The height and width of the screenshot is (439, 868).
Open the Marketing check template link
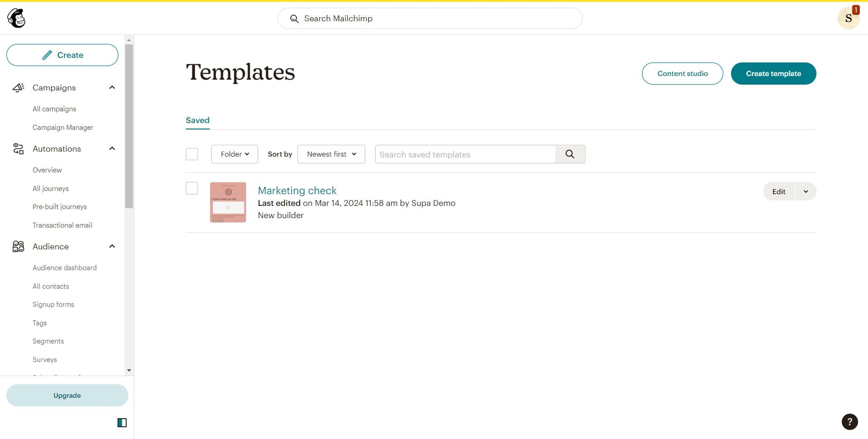(297, 191)
